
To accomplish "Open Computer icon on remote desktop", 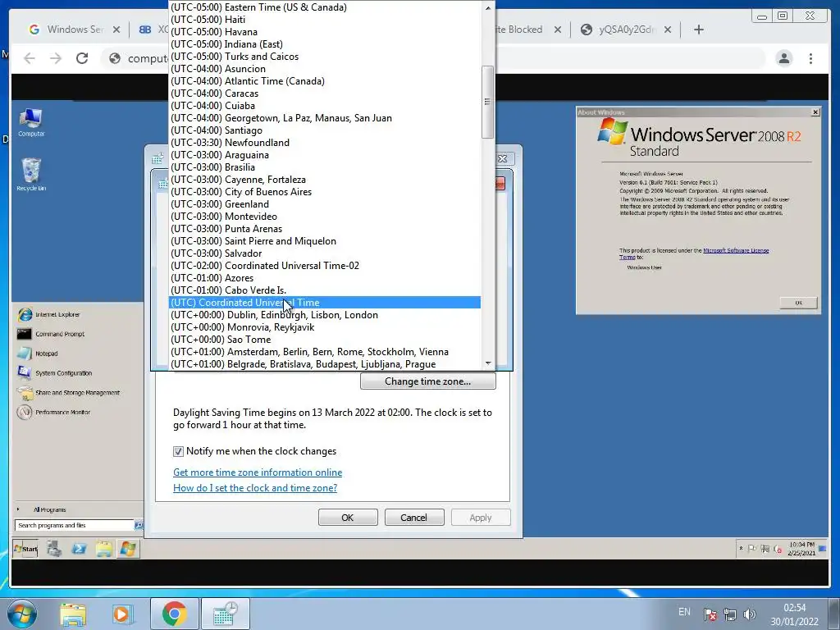I will 31,123.
